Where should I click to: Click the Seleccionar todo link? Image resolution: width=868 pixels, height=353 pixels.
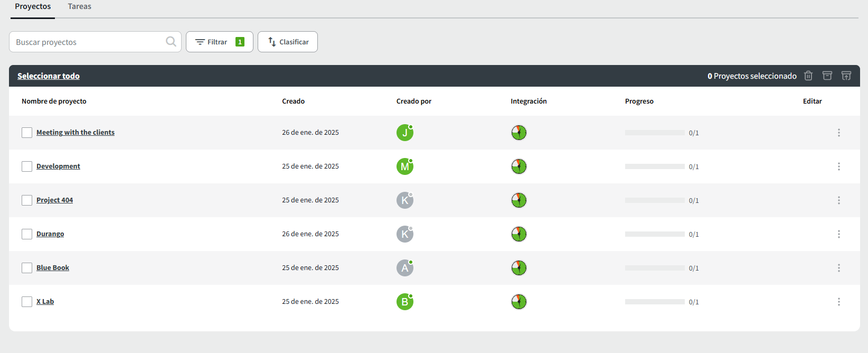point(49,76)
